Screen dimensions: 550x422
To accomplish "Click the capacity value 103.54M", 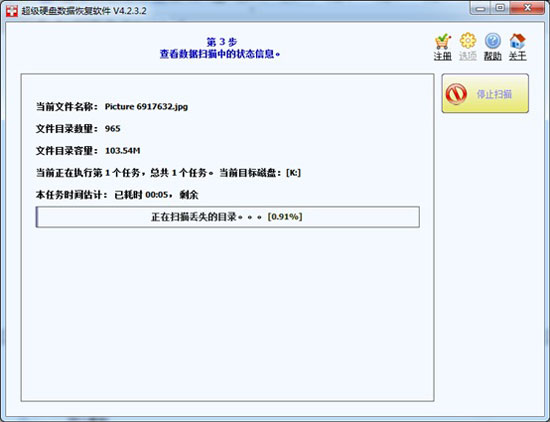I will click(122, 150).
